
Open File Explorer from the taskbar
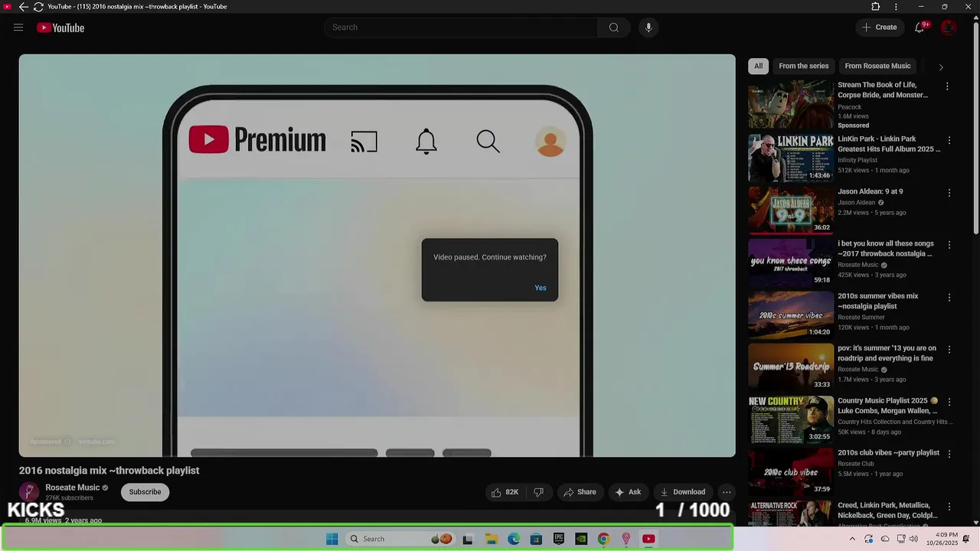pyautogui.click(x=491, y=539)
